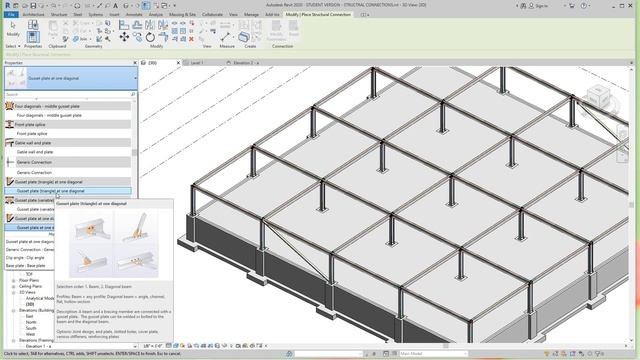Select the Offset tool
640x360 pixels.
point(137,25)
